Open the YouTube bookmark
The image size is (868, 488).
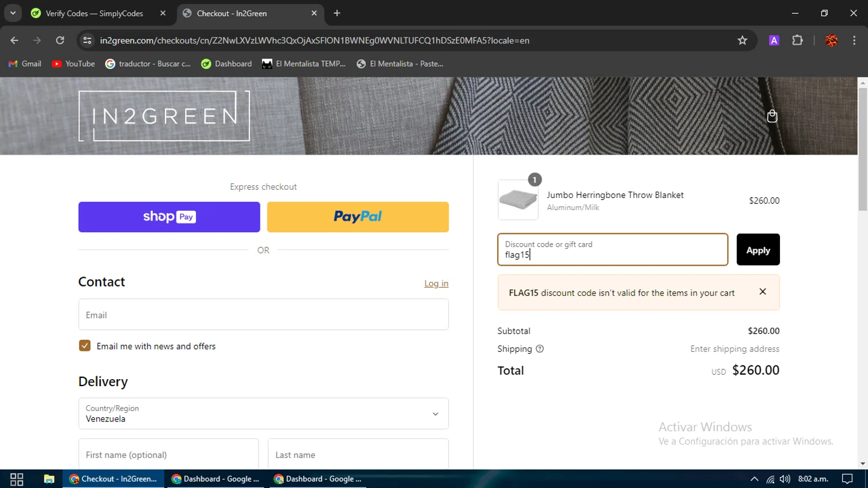point(73,64)
